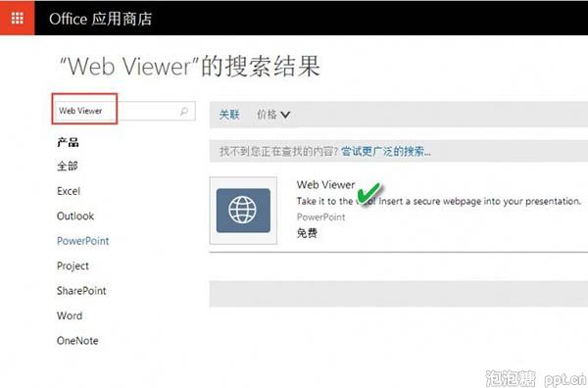Click the search magnifier icon
The image size is (588, 388).
[184, 111]
